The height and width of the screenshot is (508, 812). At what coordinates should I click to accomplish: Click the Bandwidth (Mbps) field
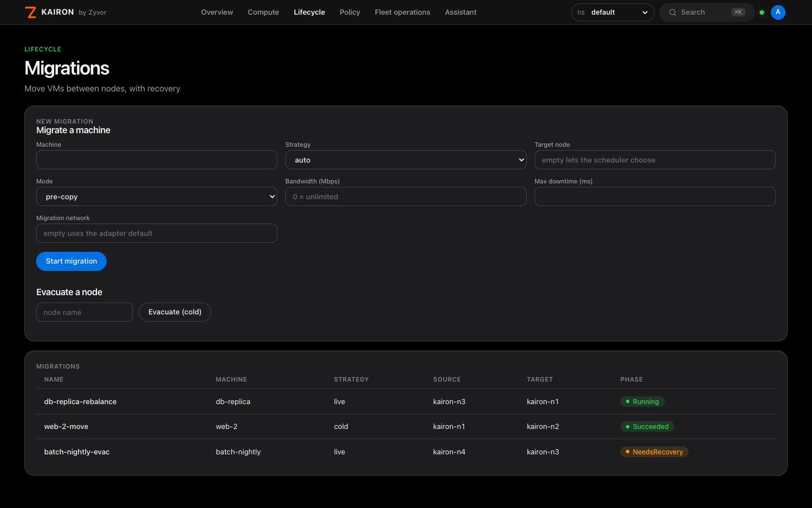406,196
